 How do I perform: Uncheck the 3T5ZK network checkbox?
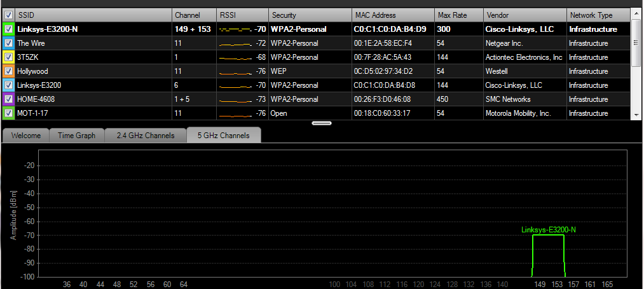coord(8,57)
